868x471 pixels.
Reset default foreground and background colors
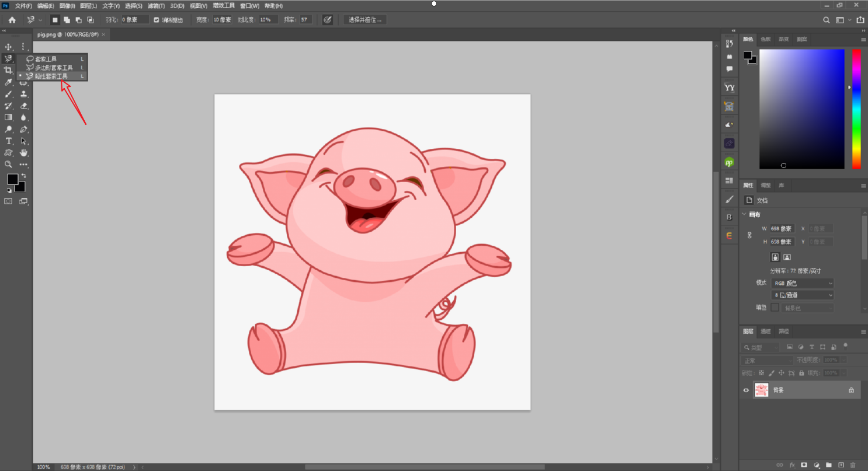point(9,190)
